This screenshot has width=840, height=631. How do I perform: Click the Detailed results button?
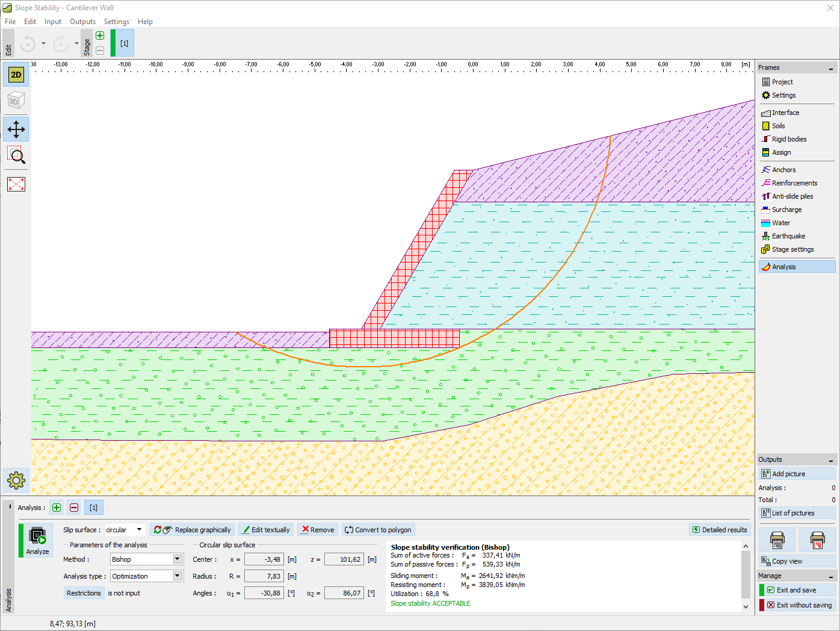(x=720, y=530)
